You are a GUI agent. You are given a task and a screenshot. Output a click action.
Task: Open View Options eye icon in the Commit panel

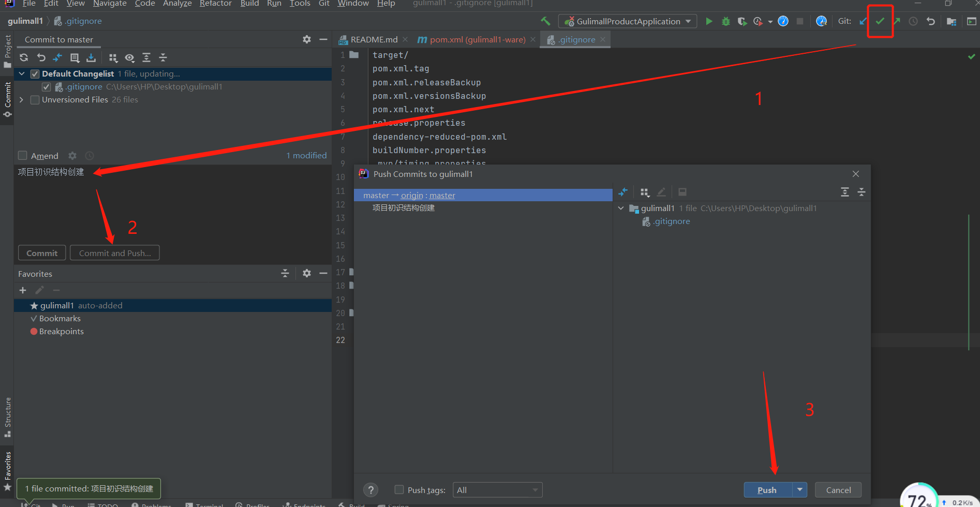(130, 57)
